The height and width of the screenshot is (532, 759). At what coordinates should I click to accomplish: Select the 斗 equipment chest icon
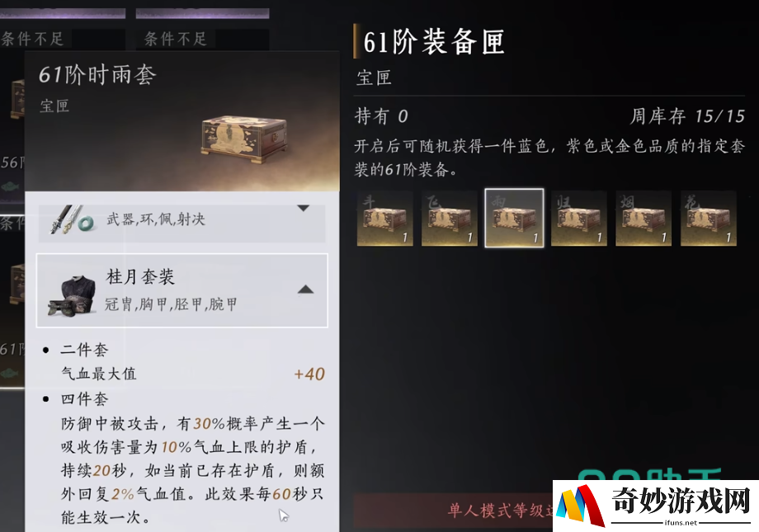(384, 219)
